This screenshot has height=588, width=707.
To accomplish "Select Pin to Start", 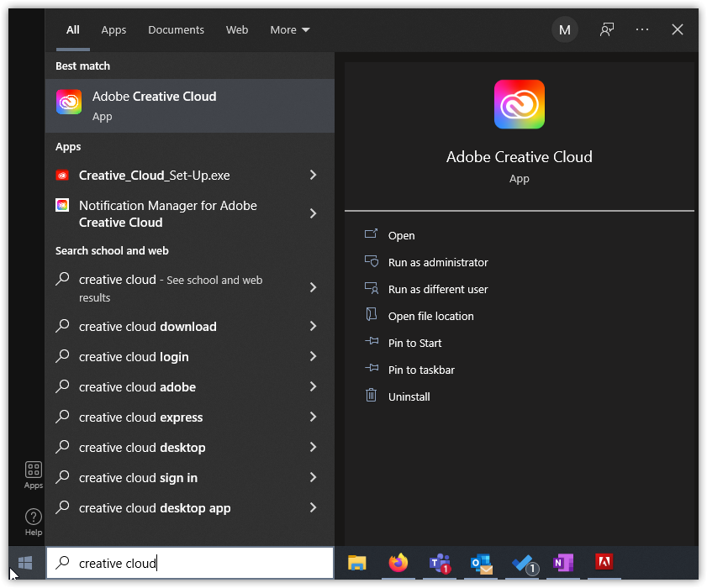I will pos(414,344).
